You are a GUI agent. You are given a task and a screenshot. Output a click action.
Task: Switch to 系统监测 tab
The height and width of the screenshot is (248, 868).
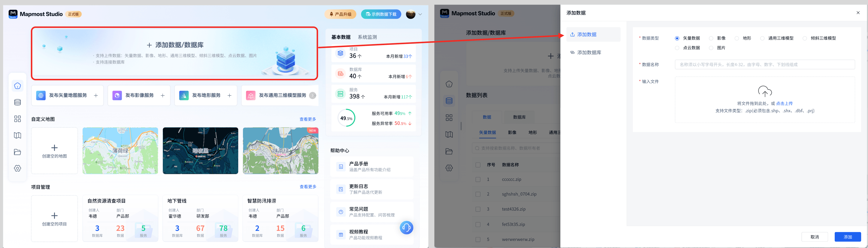pyautogui.click(x=367, y=37)
